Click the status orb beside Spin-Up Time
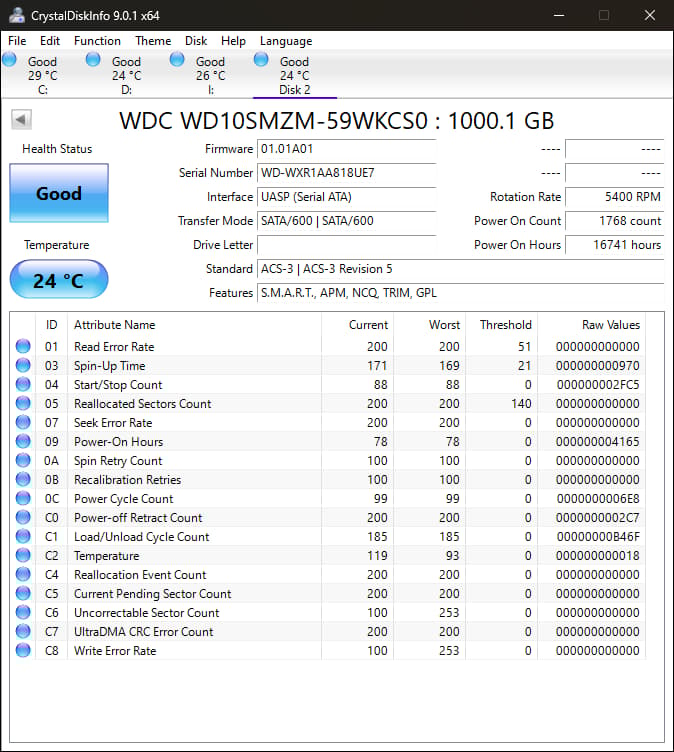 (x=23, y=366)
